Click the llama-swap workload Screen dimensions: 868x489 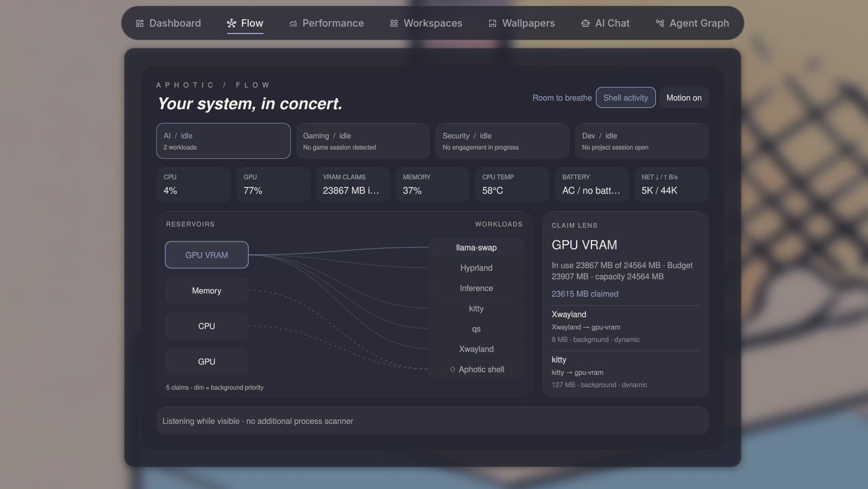tap(476, 248)
